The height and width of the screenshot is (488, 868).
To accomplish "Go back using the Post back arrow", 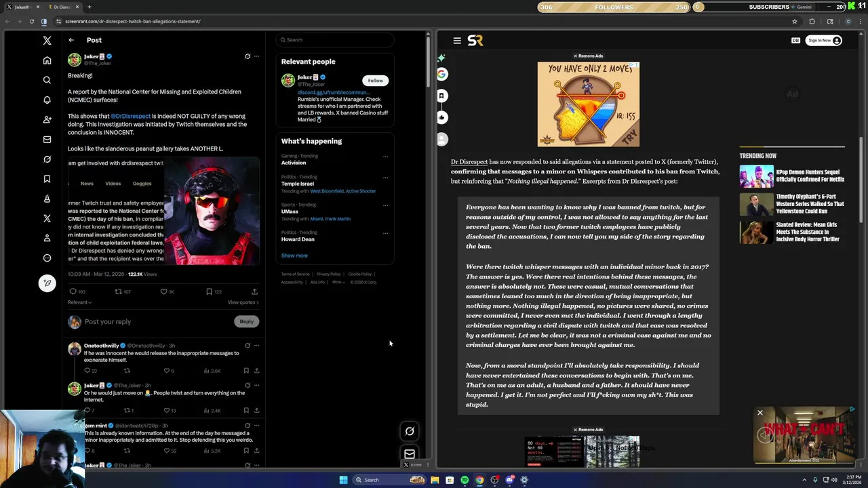I will (71, 40).
